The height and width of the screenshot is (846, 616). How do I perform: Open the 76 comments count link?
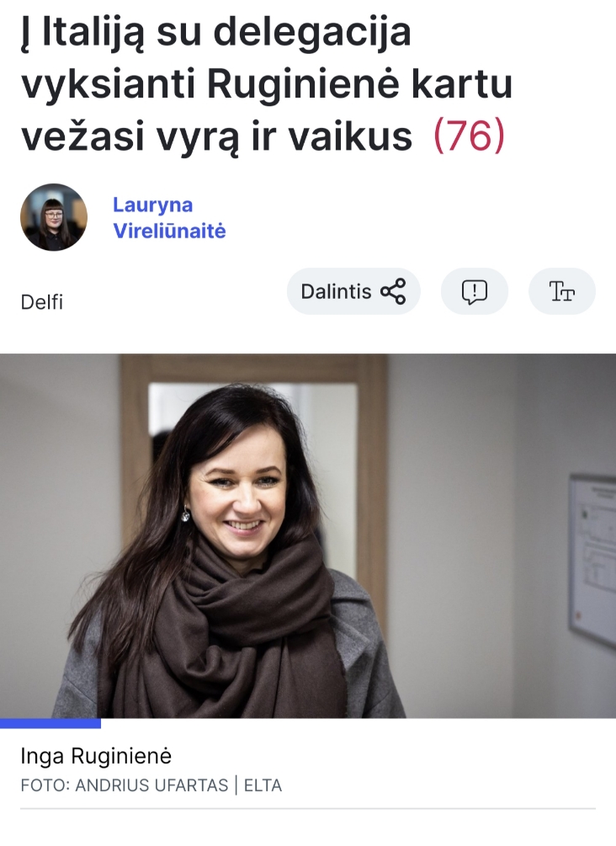click(469, 135)
